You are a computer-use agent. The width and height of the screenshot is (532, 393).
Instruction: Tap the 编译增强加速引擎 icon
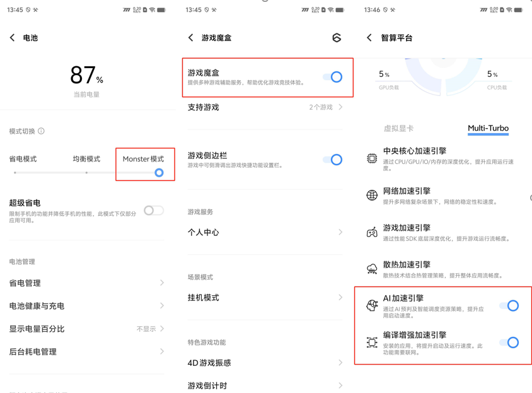(x=372, y=342)
